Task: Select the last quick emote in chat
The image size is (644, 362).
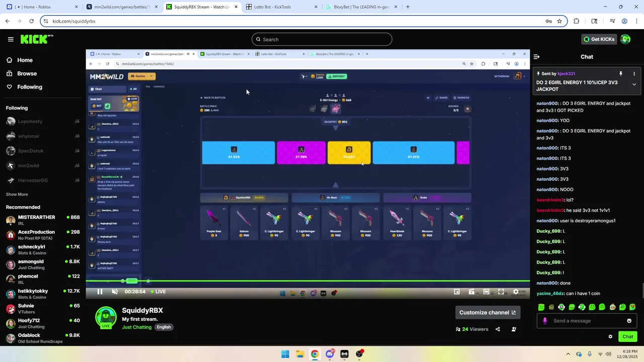Action: click(632, 307)
